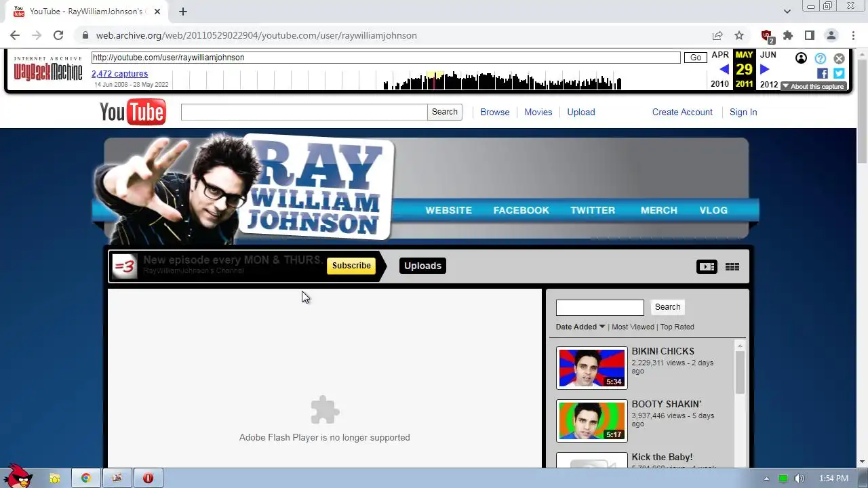868x488 pixels.
Task: Open the tab search chevron
Action: (787, 12)
